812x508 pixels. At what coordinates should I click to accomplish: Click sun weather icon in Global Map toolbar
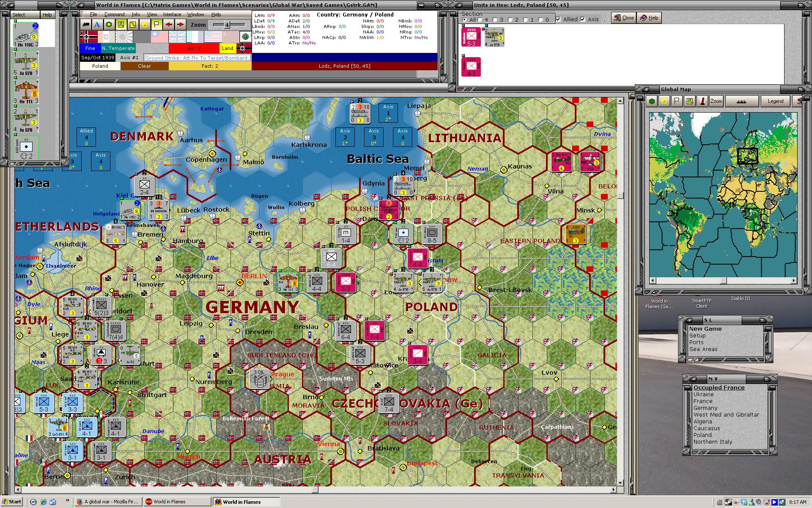pyautogui.click(x=664, y=101)
